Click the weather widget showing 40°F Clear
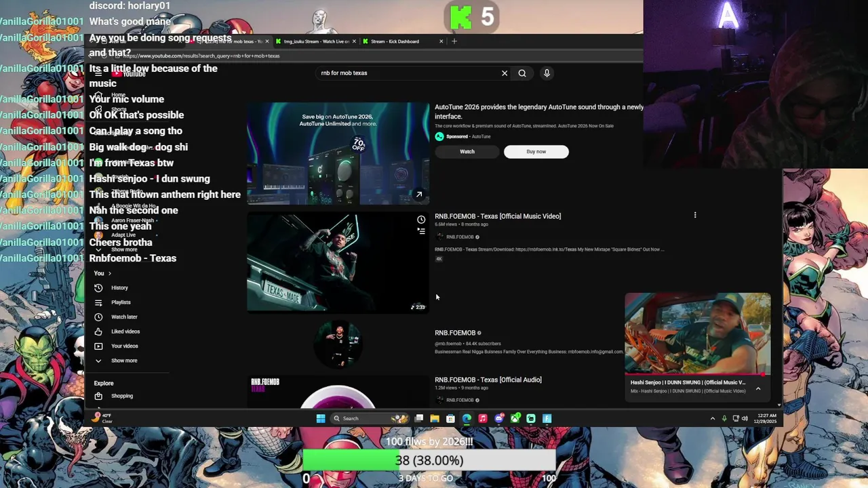The image size is (868, 488). click(103, 418)
